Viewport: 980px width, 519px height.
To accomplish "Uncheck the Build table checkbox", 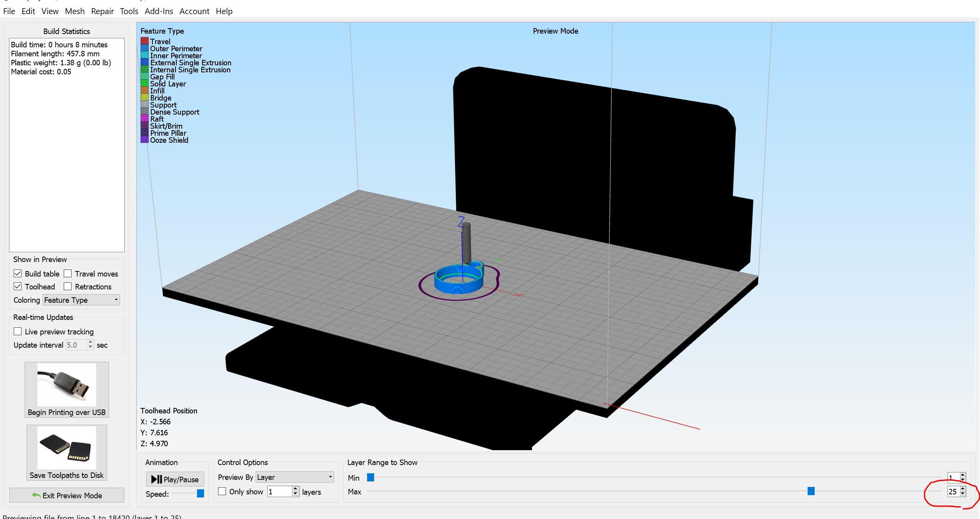I will pos(18,273).
